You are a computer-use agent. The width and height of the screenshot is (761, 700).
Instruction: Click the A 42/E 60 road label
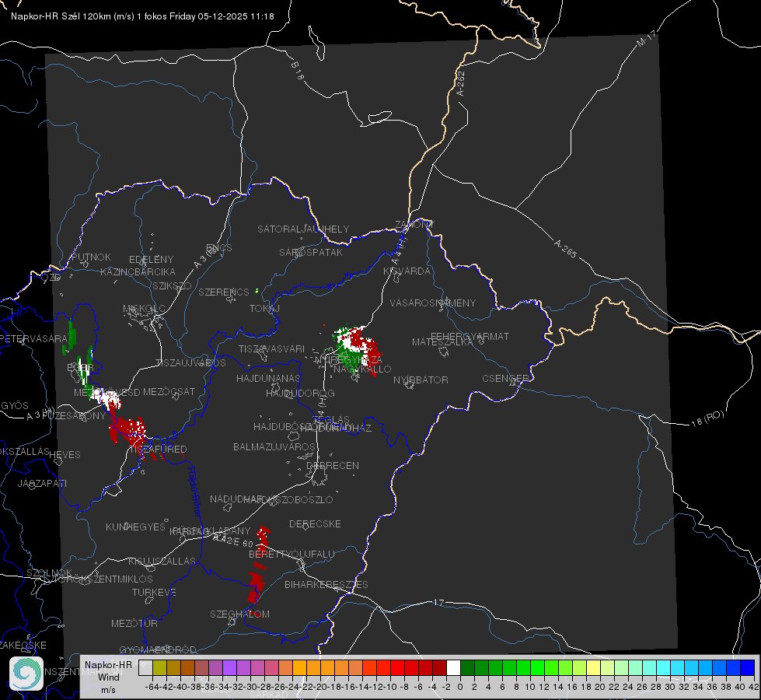(x=233, y=540)
